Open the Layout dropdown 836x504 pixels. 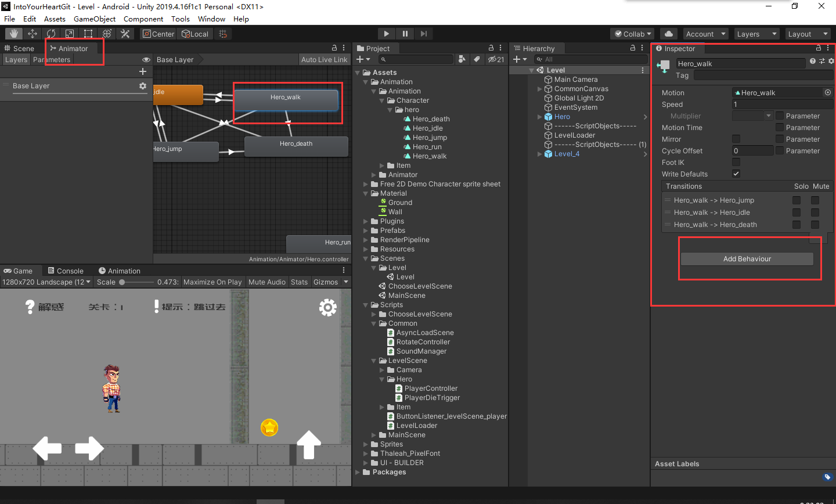click(x=808, y=34)
